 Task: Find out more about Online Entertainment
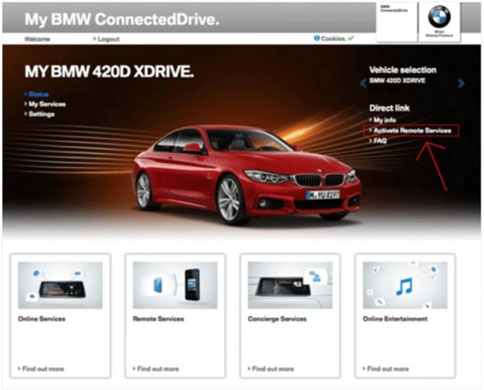tap(386, 369)
